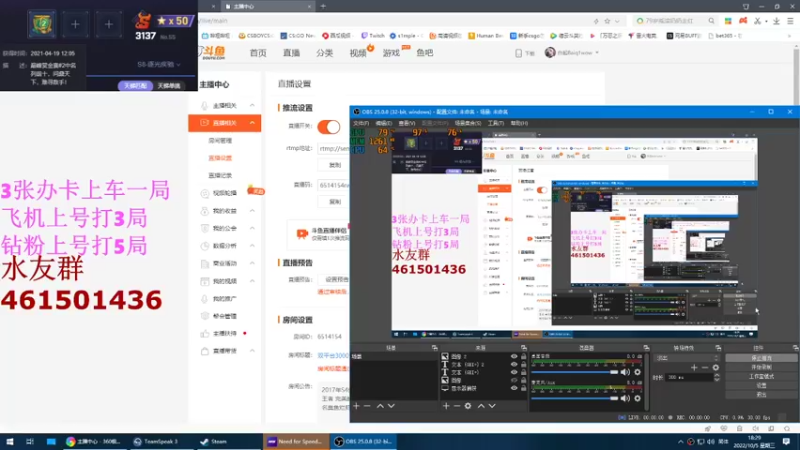The height and width of the screenshot is (450, 800).
Task: Move selected source down in Sources panel
Action: [492, 406]
